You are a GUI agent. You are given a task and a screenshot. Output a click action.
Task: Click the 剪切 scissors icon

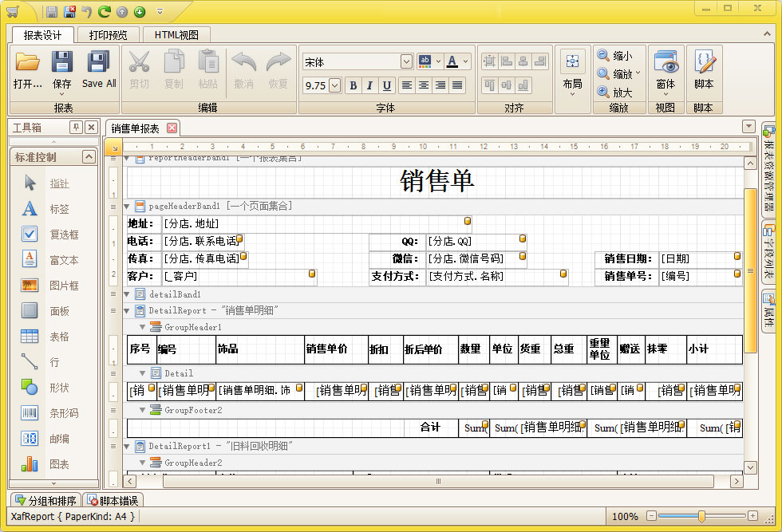(x=139, y=62)
